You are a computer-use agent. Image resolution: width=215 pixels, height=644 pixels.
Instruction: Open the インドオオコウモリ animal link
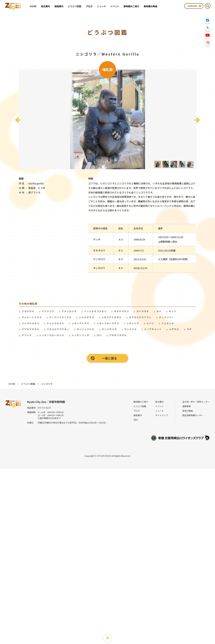click(x=94, y=311)
